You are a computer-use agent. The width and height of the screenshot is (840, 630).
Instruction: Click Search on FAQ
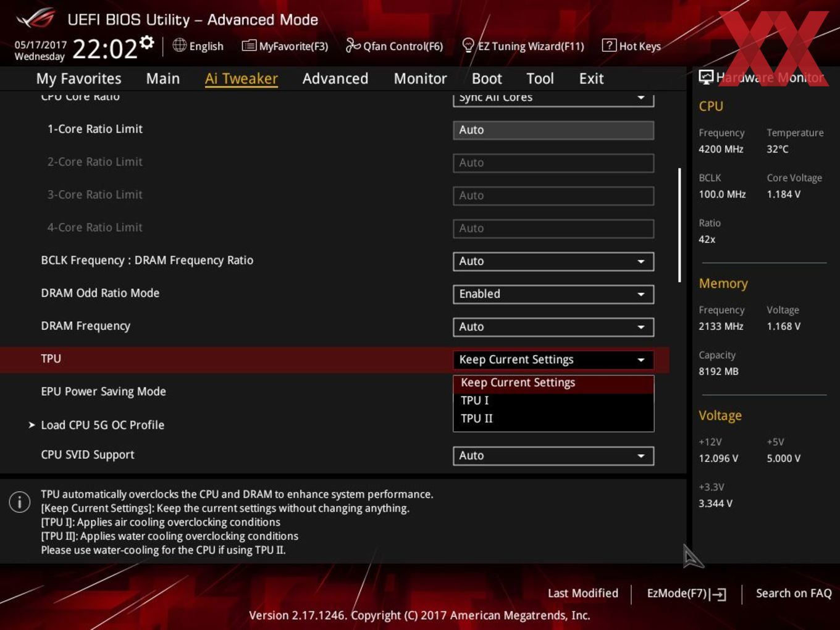tap(794, 593)
